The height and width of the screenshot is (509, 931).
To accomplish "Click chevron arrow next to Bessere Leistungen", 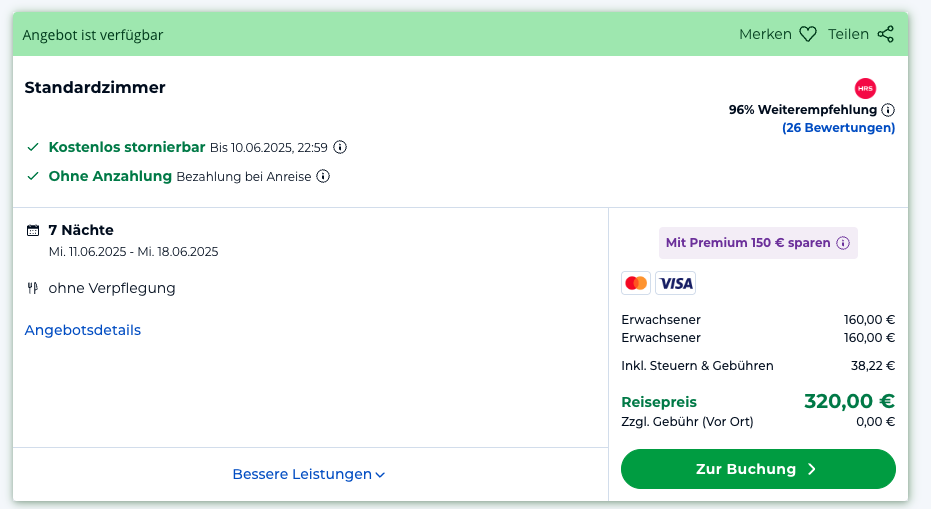I will (x=381, y=475).
